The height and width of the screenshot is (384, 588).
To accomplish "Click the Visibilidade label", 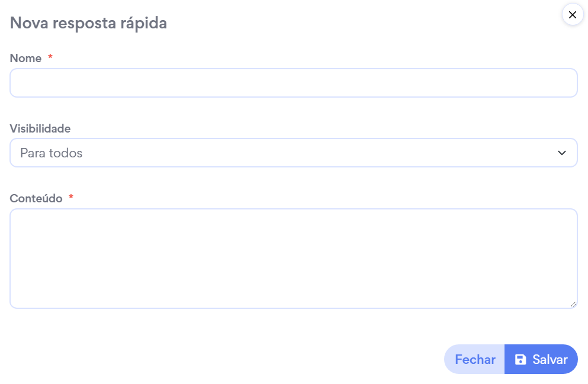I will click(40, 128).
